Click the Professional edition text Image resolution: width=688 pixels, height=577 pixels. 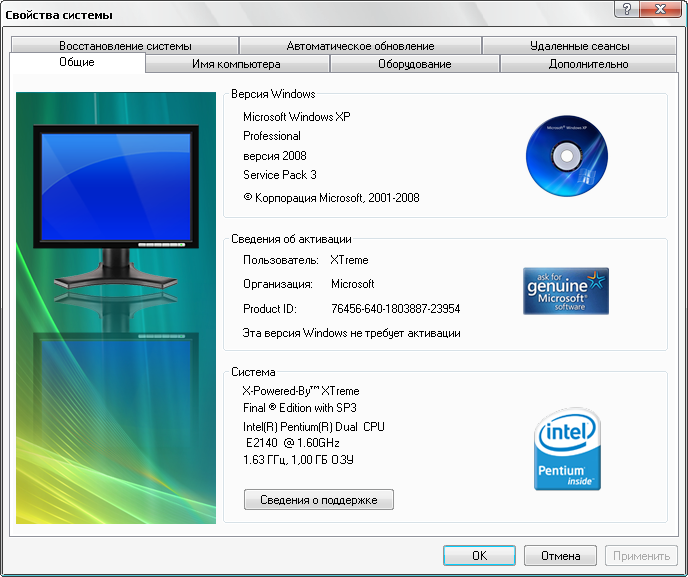pos(272,136)
